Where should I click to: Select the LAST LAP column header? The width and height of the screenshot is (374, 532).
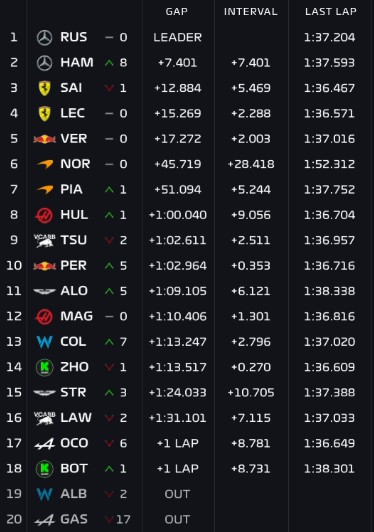[331, 12]
